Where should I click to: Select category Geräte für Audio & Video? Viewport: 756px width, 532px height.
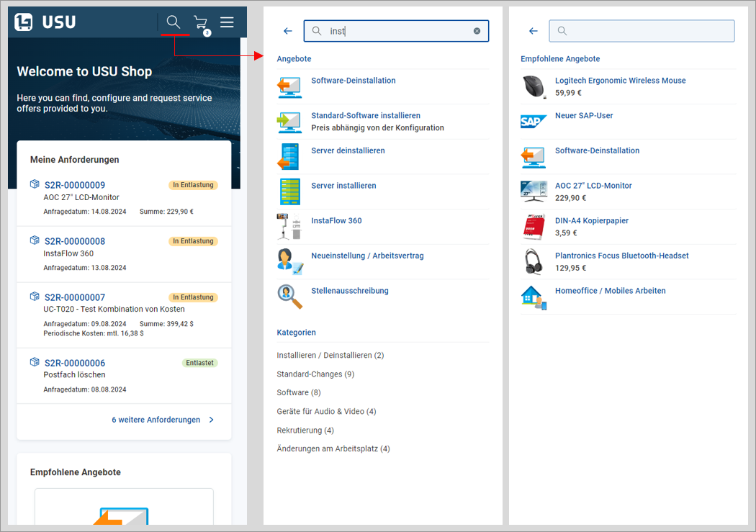coord(326,412)
